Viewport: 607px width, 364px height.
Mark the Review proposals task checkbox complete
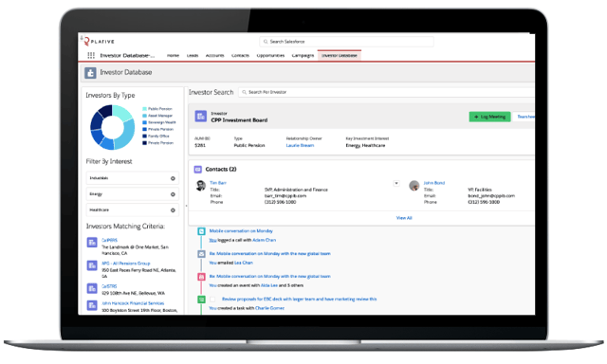pos(212,299)
